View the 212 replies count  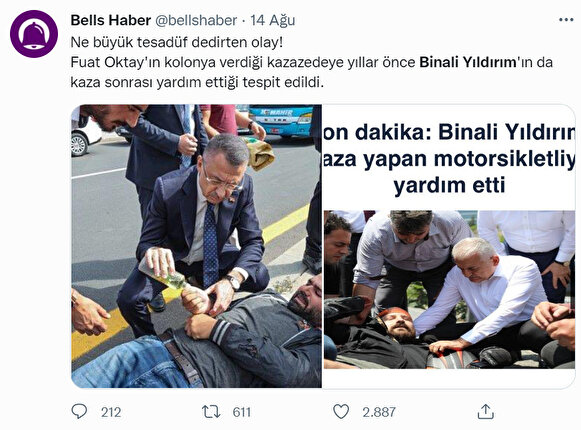point(111,412)
